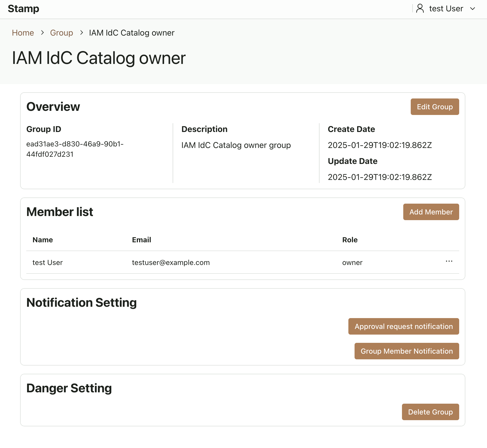The width and height of the screenshot is (487, 448).
Task: Go to the Home breadcrumb link
Action: pos(23,33)
